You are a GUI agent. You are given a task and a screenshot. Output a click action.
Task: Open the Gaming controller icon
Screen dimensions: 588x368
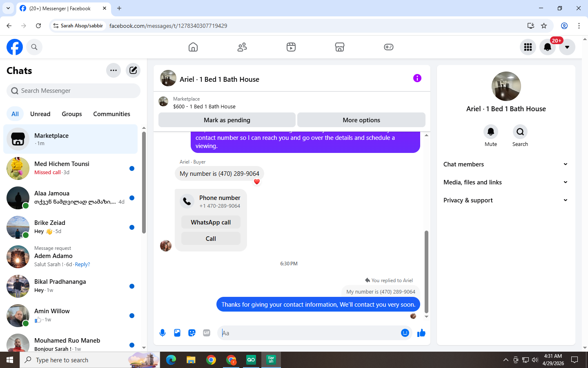click(389, 47)
